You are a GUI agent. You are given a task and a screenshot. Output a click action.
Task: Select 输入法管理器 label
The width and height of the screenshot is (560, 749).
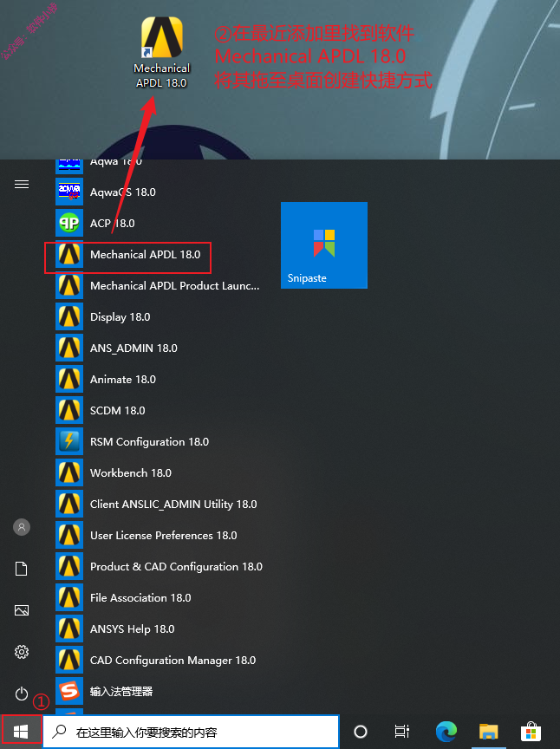121,691
